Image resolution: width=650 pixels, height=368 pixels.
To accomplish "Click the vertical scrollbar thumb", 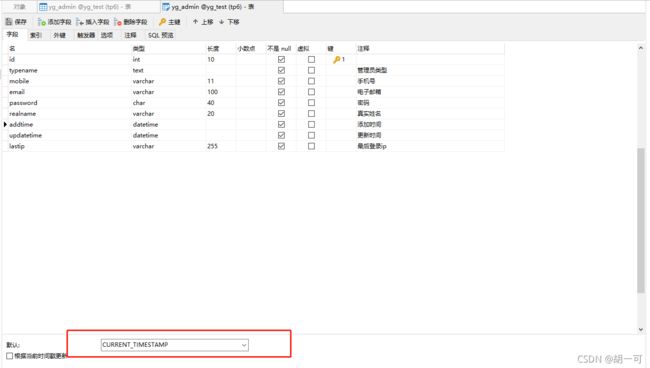I will point(641,220).
